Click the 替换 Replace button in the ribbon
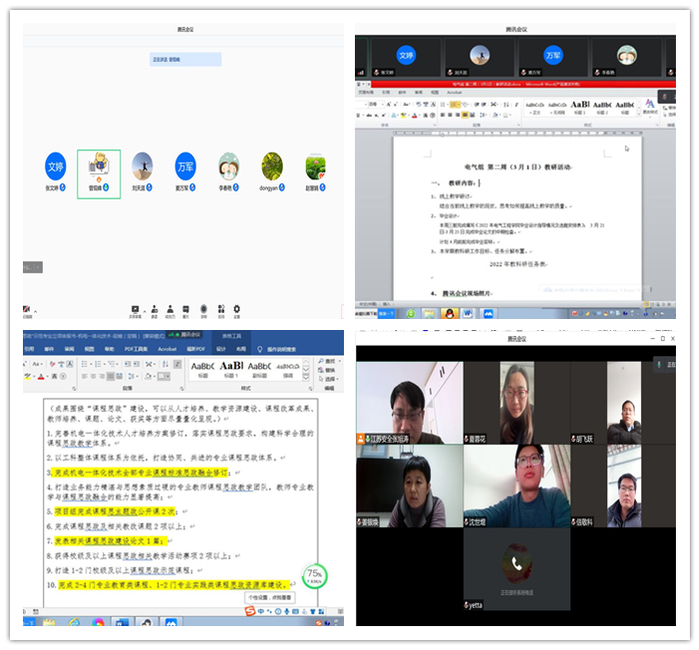This screenshot has height=650, width=699. [329, 370]
